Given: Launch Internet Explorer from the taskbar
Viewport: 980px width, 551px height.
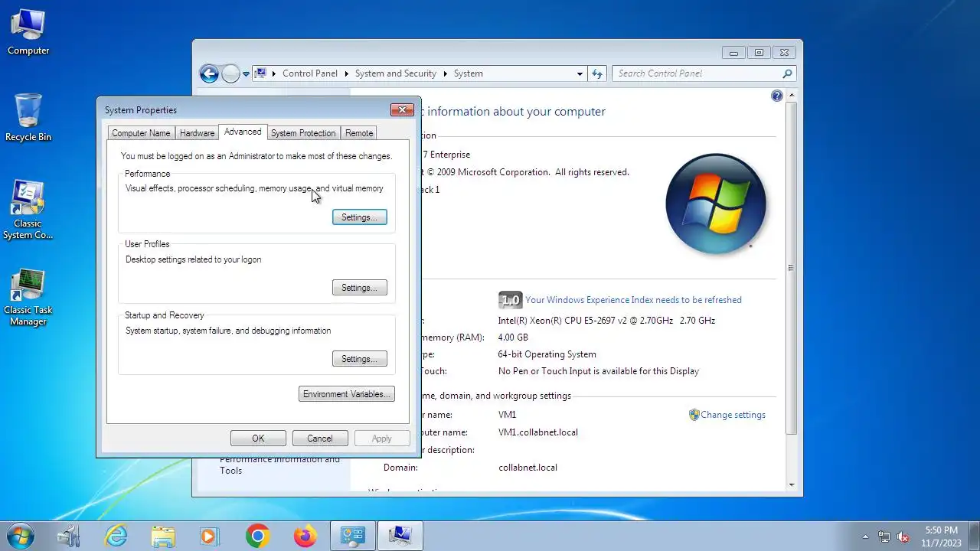Looking at the screenshot, I should coord(116,536).
